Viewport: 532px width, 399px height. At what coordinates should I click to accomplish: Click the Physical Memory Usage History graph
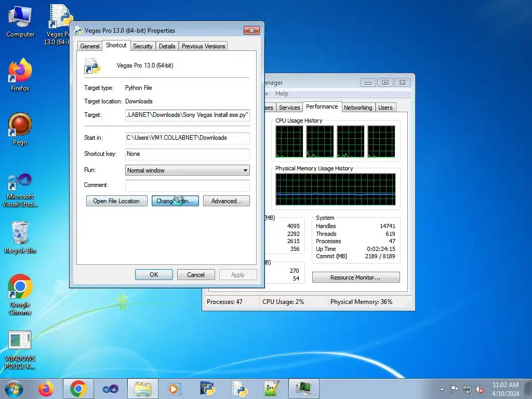coord(335,189)
